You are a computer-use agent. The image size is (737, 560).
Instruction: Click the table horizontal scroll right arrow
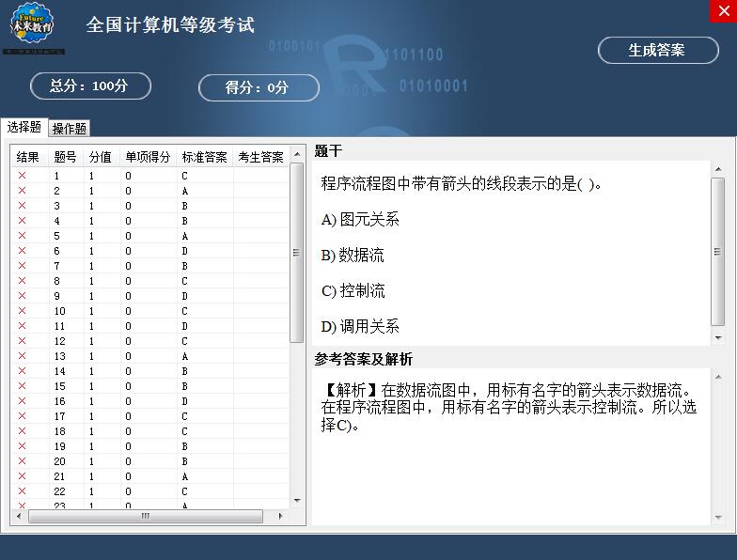click(280, 516)
